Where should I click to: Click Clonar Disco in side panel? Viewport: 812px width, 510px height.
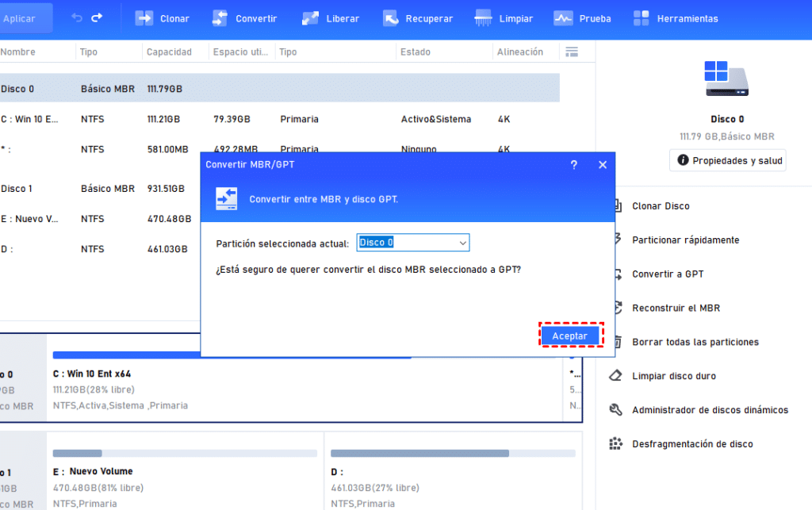[661, 206]
